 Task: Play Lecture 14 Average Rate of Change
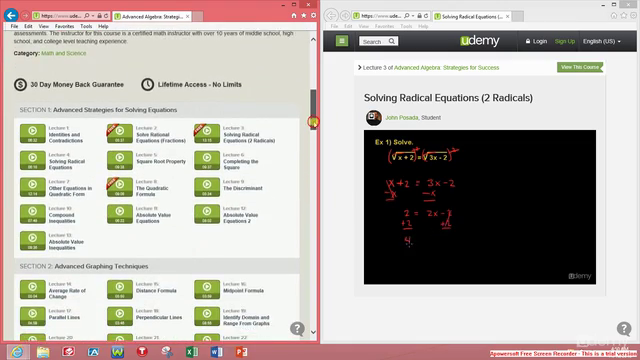point(33,290)
